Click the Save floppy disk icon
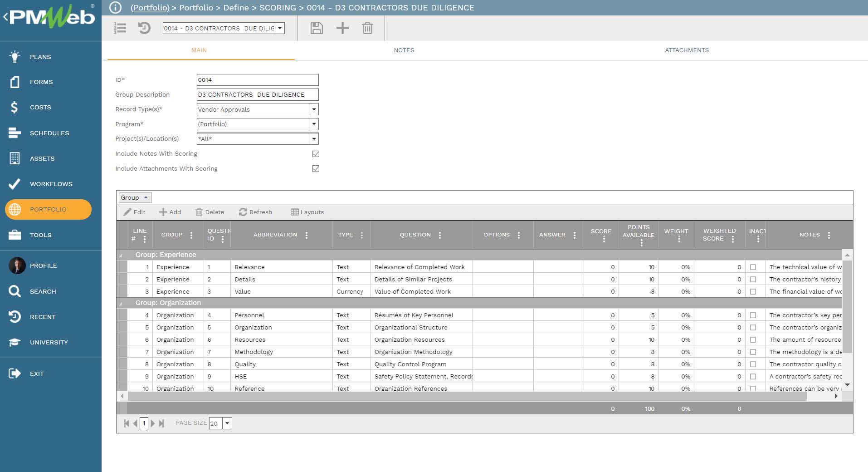868x472 pixels. pos(316,28)
